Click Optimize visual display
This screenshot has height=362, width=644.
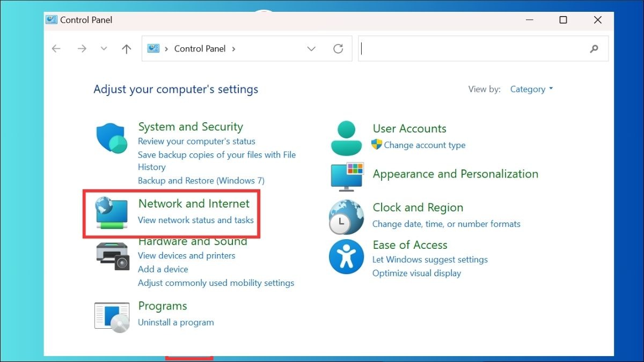coord(417,273)
